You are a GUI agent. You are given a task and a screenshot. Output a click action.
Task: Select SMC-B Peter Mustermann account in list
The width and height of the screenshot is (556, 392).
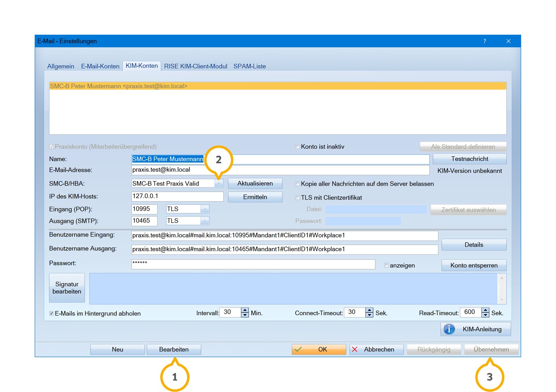pos(278,86)
